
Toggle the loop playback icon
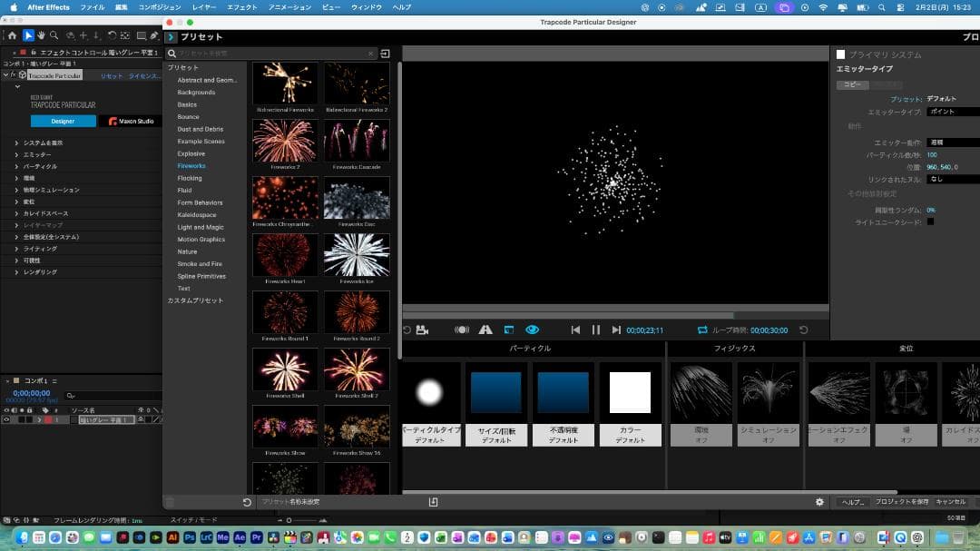click(x=702, y=330)
